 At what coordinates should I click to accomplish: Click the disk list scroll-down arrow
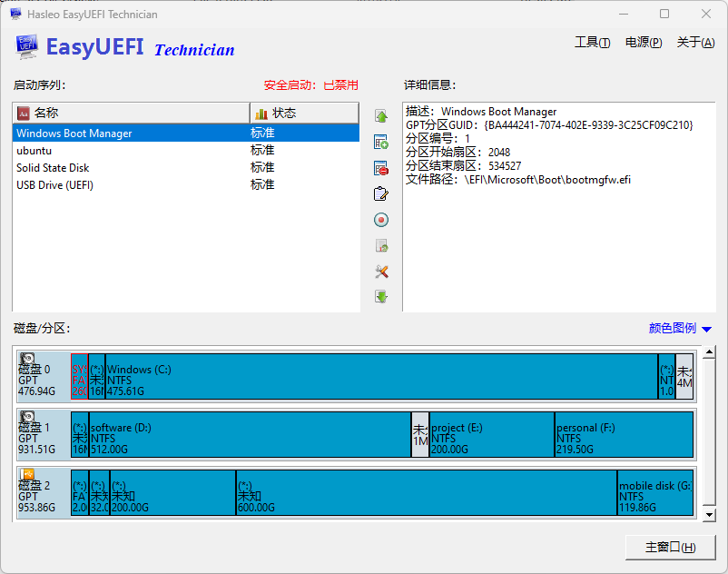(x=710, y=515)
